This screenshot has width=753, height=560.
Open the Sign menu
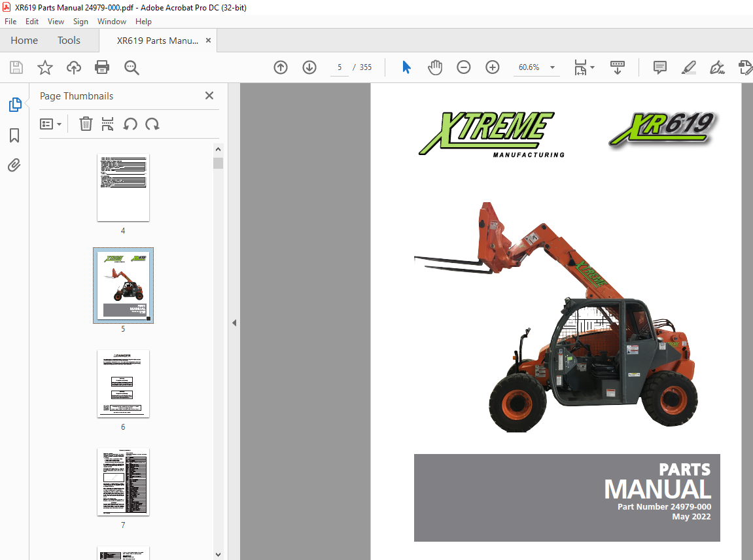pyautogui.click(x=80, y=22)
